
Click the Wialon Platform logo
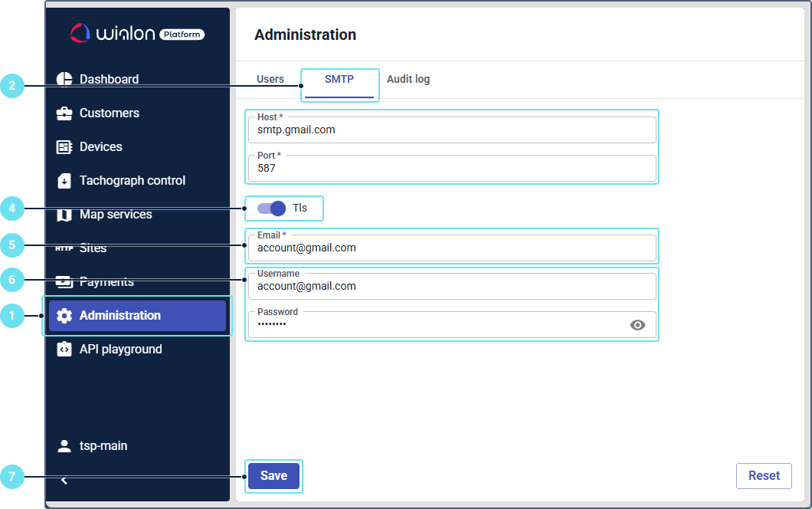pyautogui.click(x=137, y=33)
